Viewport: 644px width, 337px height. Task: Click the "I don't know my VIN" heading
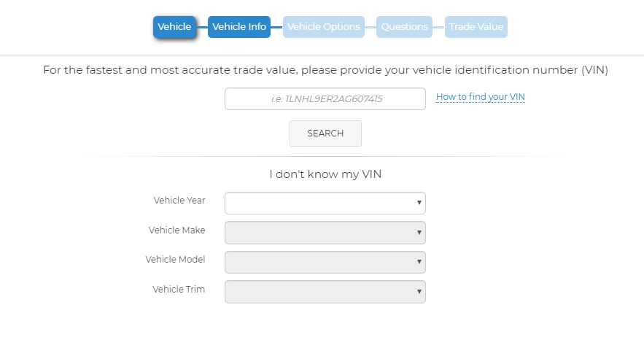coord(325,174)
